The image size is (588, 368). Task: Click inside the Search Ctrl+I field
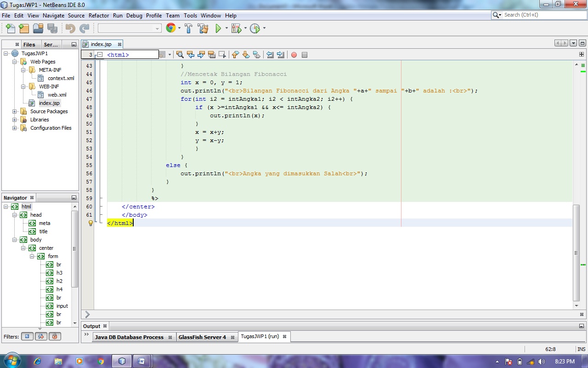537,15
